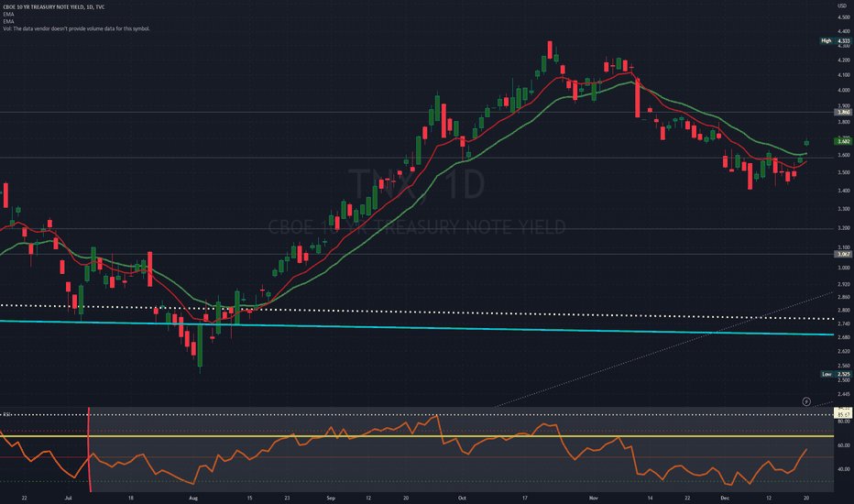Click the 3.860 horizontal line price tag
This screenshot has width=854, height=504.
tap(843, 112)
